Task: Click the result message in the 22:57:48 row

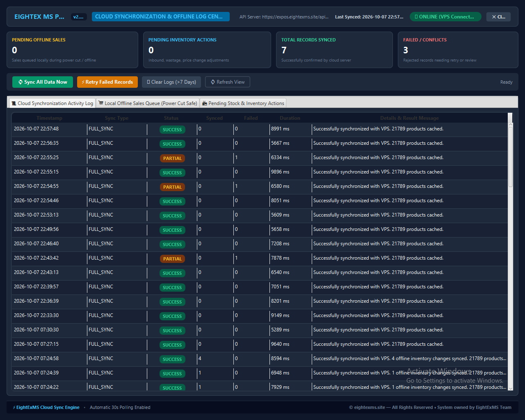Action: click(x=378, y=129)
